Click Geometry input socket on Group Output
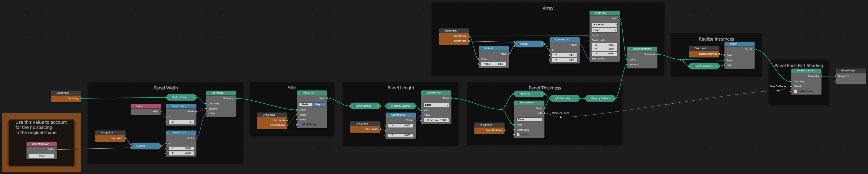868x174 pixels. tap(835, 76)
